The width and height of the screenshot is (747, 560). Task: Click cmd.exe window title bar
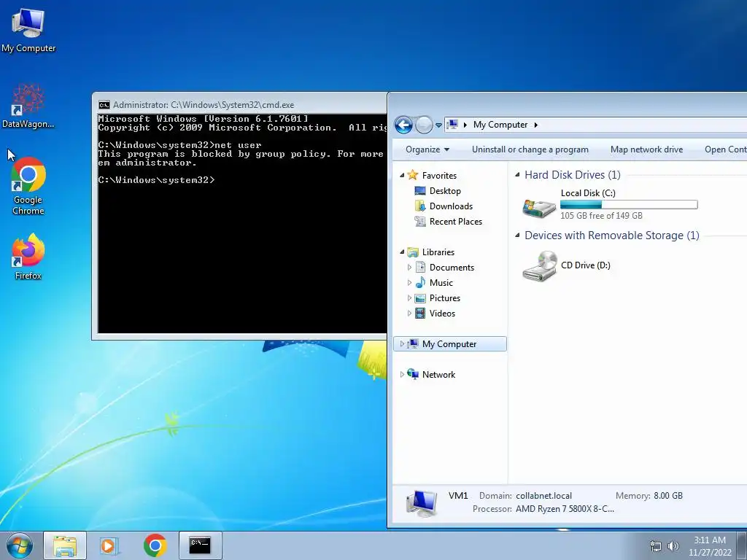pyautogui.click(x=241, y=105)
